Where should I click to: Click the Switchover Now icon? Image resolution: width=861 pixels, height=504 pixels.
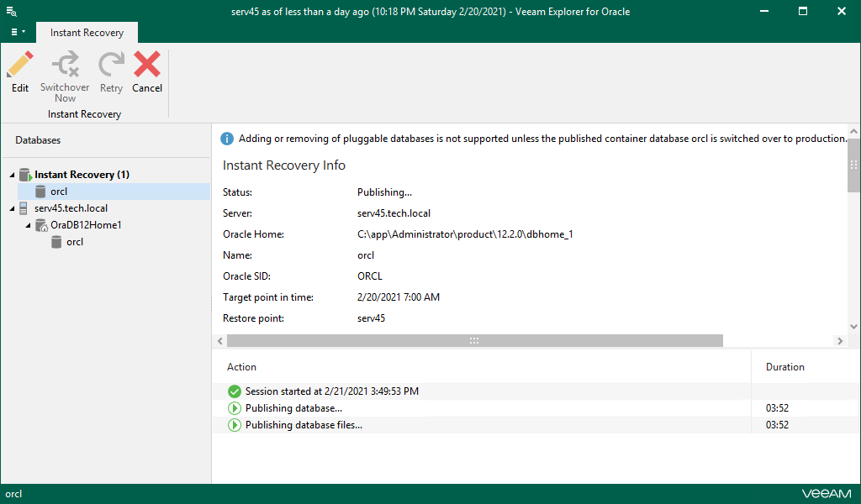tap(66, 65)
